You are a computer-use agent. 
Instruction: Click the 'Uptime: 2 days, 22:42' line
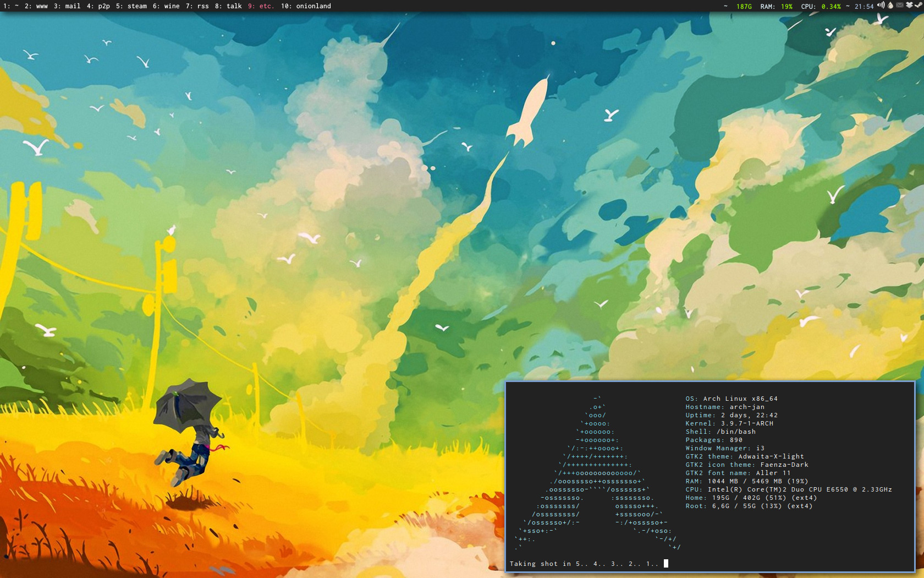click(732, 415)
